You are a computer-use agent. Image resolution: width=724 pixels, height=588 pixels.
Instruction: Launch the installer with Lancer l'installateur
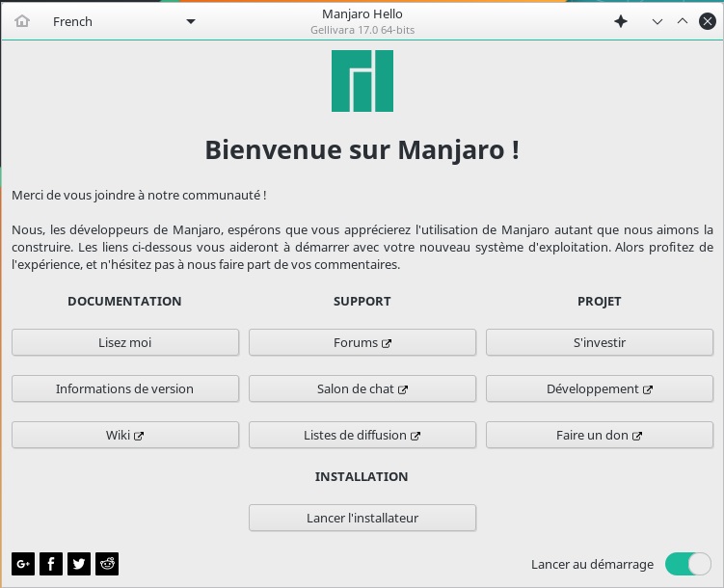pos(362,518)
